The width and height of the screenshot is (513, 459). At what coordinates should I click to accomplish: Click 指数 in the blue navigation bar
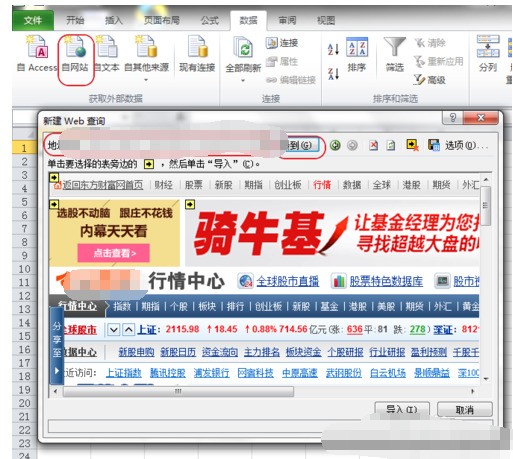pos(122,306)
